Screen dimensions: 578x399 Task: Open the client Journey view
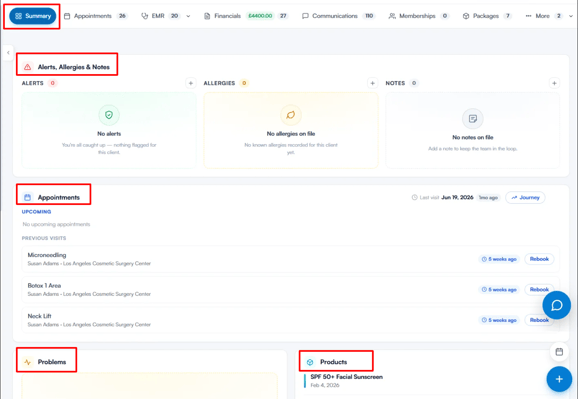pyautogui.click(x=525, y=198)
